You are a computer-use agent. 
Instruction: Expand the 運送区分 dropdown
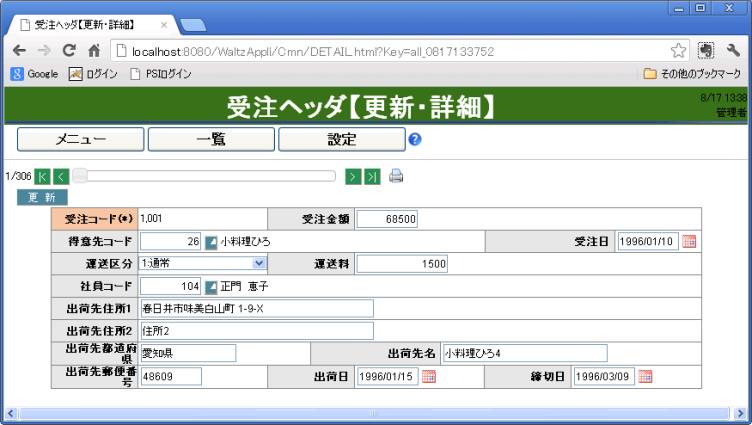(x=260, y=263)
